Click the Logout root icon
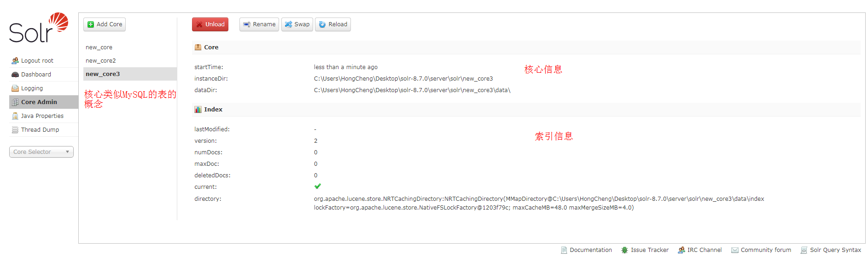868x263 pixels. [x=15, y=61]
